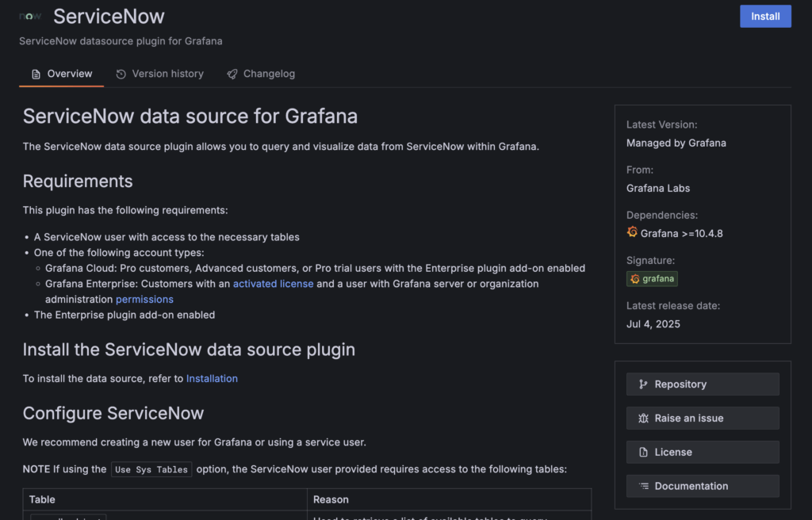Click the grafana signature badge
812x520 pixels.
(x=652, y=278)
